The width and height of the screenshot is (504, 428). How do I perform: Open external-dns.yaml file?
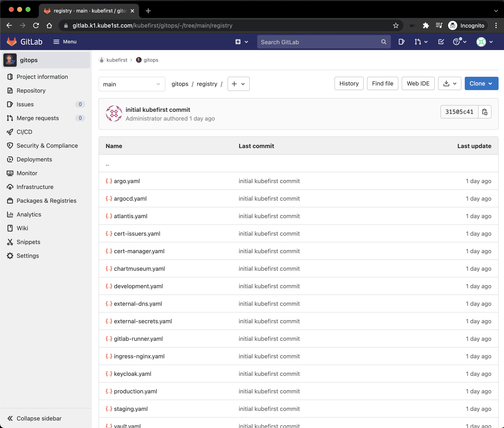coord(138,303)
